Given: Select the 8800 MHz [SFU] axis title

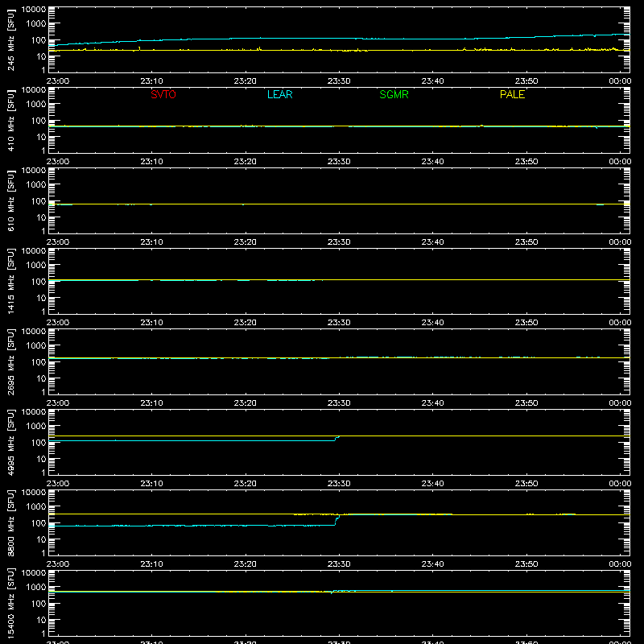Looking at the screenshot, I should [10, 523].
